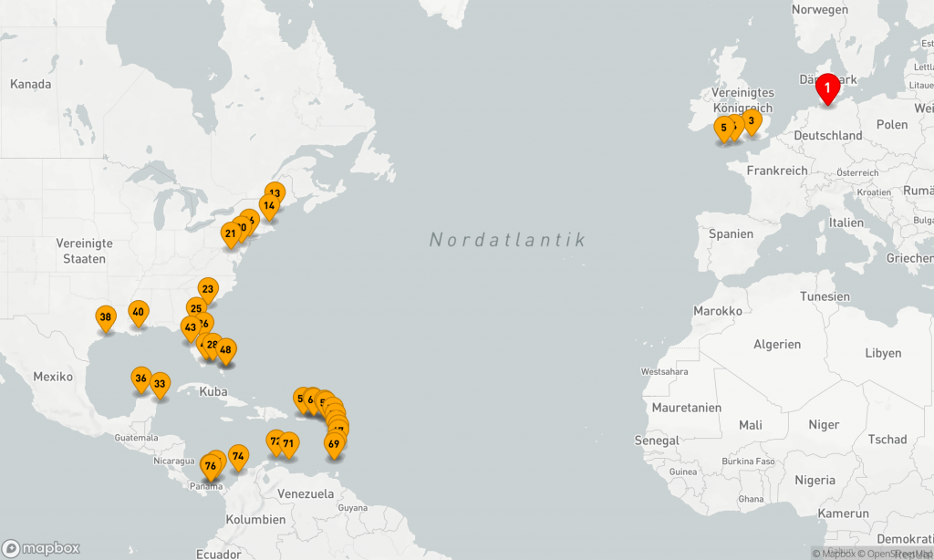
Task: Select marker 21 on the US east coast
Action: (x=231, y=233)
